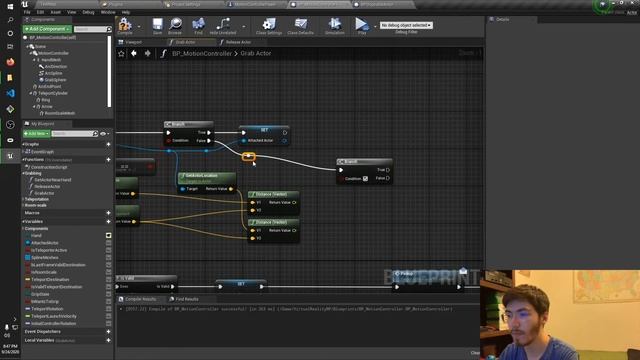Open the Edit menu
Viewport: 640px width, 360px height.
pos(40,12)
